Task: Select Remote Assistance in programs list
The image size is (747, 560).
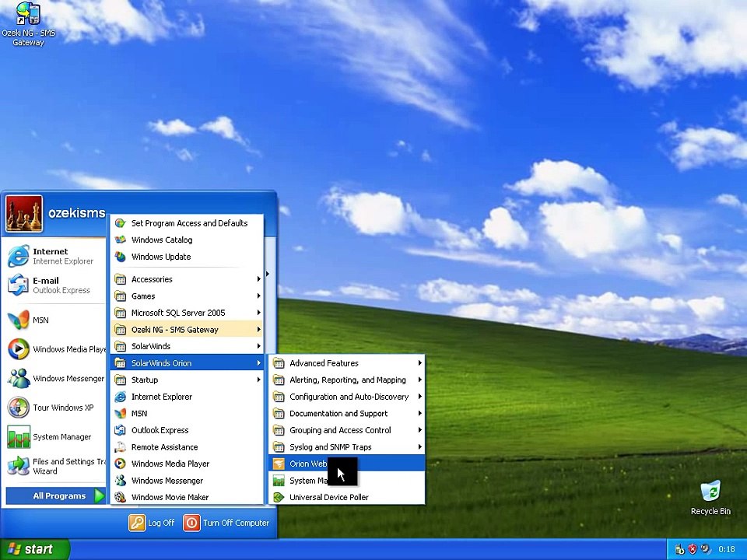Action: point(188,446)
